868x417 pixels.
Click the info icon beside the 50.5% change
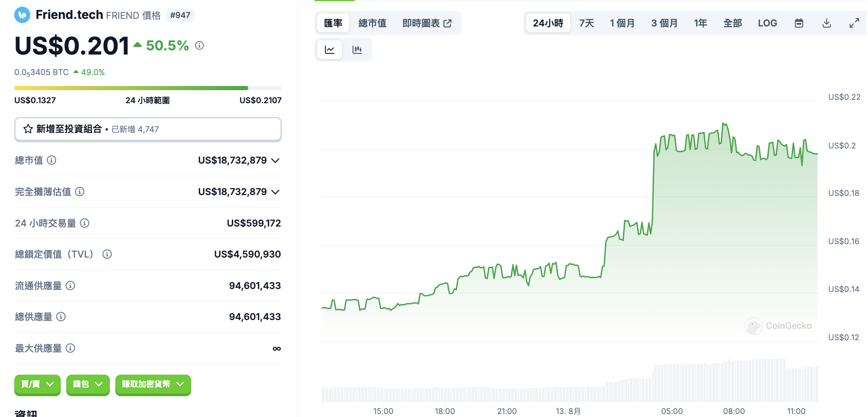[x=200, y=45]
